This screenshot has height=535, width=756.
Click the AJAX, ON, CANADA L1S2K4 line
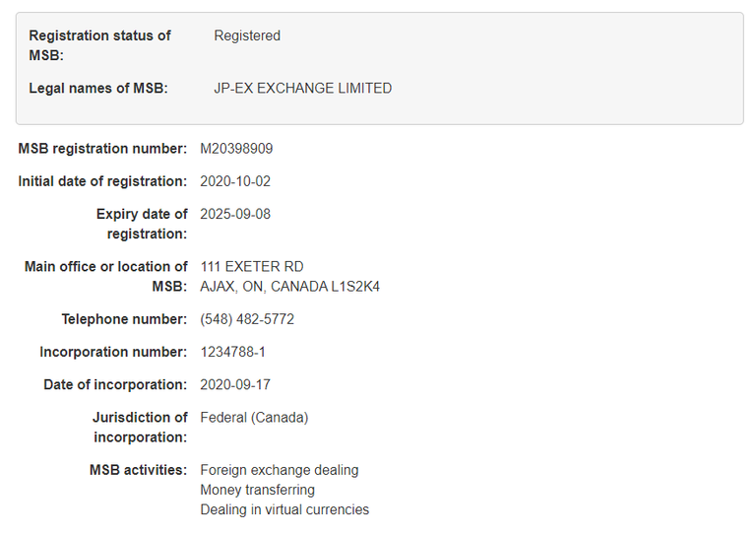(x=289, y=287)
